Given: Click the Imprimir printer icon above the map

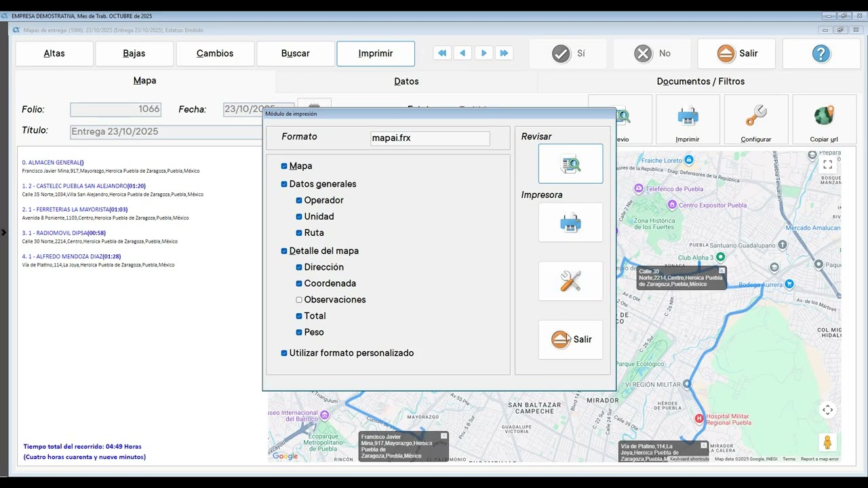Looking at the screenshot, I should [688, 119].
